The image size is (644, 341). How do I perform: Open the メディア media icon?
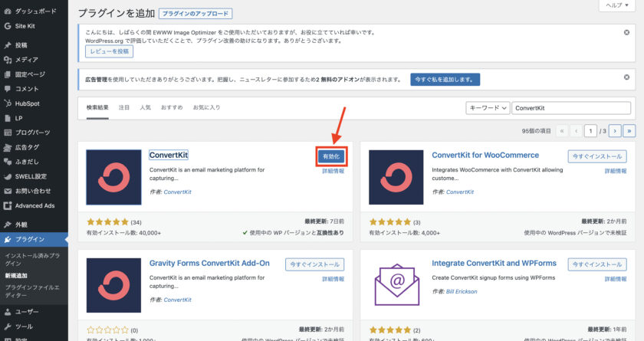point(8,60)
